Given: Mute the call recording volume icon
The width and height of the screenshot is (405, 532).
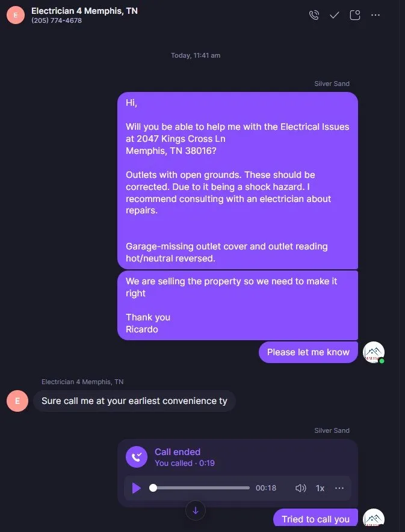Looking at the screenshot, I should 301,488.
